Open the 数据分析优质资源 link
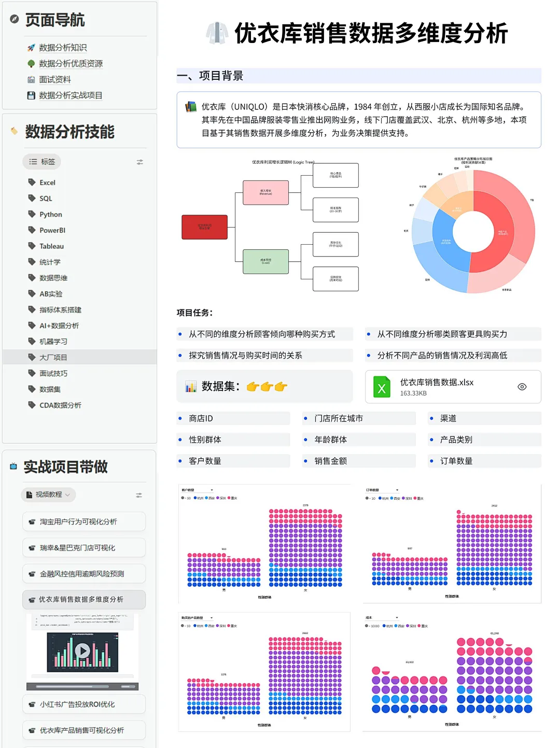The width and height of the screenshot is (560, 748). point(71,64)
